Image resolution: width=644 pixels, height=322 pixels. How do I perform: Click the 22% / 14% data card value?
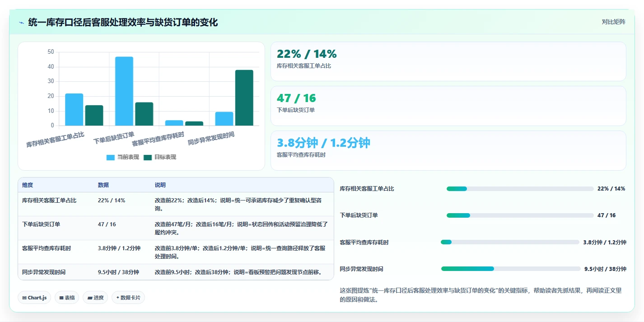(307, 54)
